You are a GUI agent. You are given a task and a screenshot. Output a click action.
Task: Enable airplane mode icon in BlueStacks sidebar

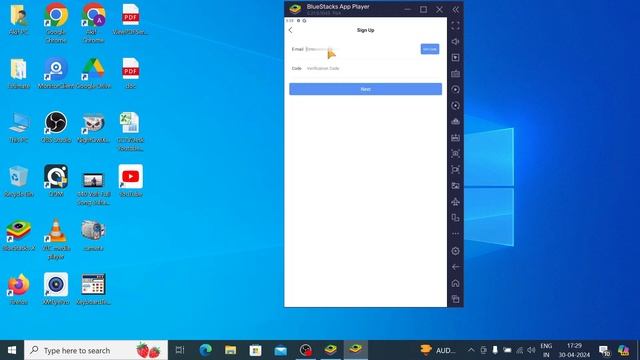pos(456,202)
